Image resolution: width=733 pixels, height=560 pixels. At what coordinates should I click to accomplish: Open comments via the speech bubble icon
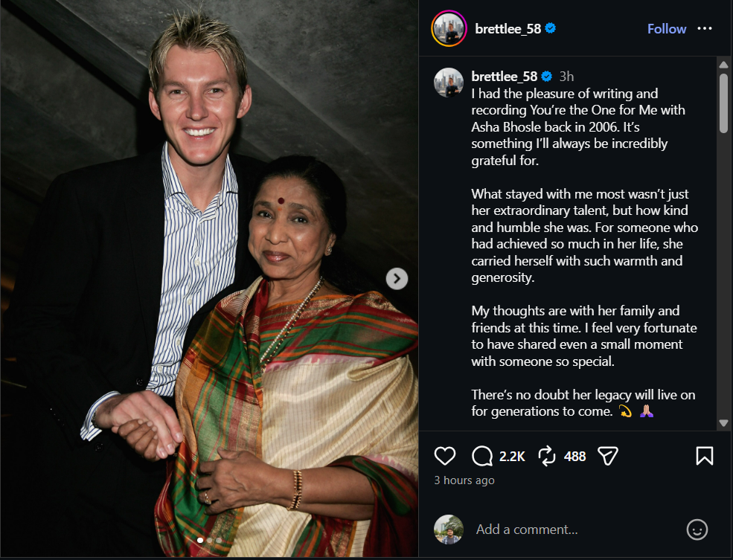click(482, 455)
